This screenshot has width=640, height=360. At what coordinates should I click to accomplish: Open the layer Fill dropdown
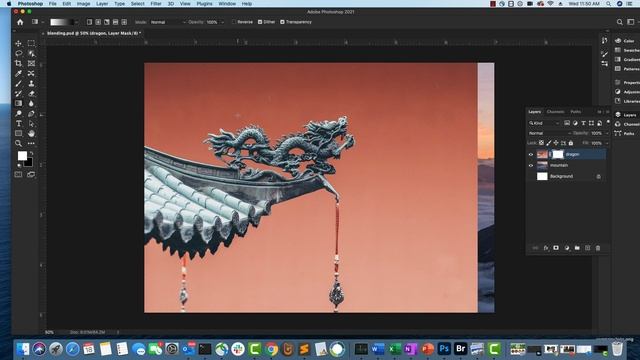pyautogui.click(x=607, y=143)
